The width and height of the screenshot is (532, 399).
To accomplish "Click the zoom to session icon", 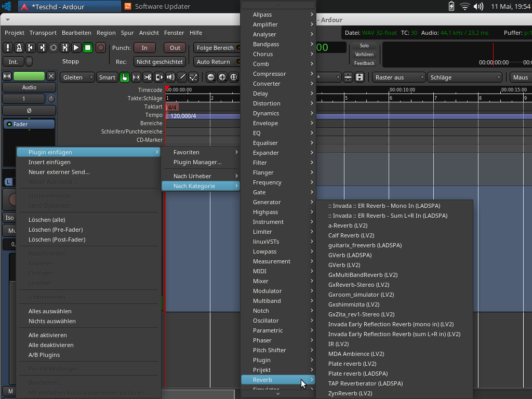I will pos(233,77).
